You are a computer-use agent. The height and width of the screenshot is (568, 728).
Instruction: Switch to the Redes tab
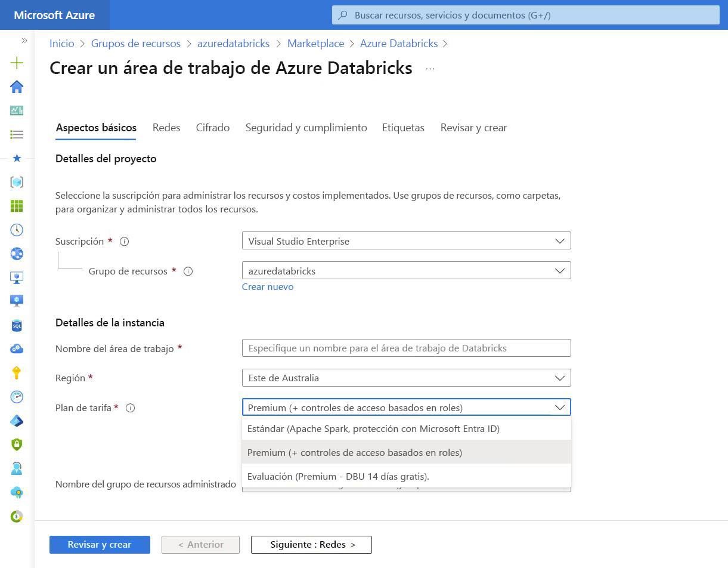click(166, 127)
